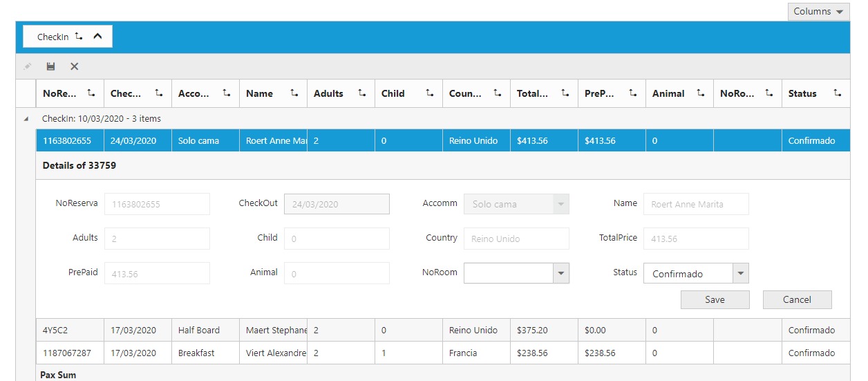Click sort icon on Status column header
The image size is (868, 381).
838,93
